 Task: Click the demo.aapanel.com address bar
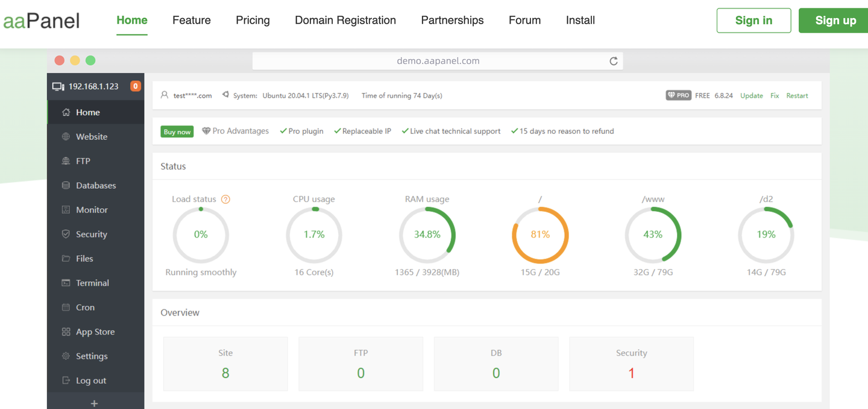[x=438, y=61]
